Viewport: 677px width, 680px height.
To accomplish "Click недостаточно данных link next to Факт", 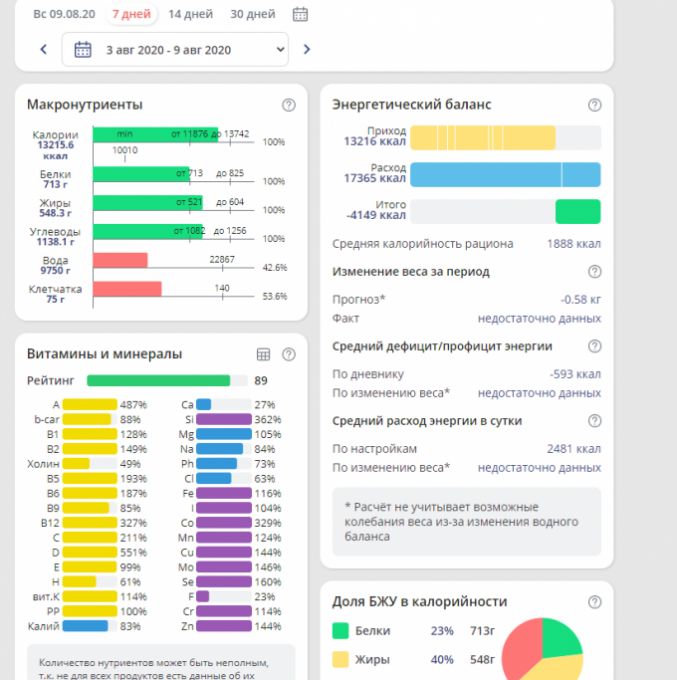I will pos(539,318).
